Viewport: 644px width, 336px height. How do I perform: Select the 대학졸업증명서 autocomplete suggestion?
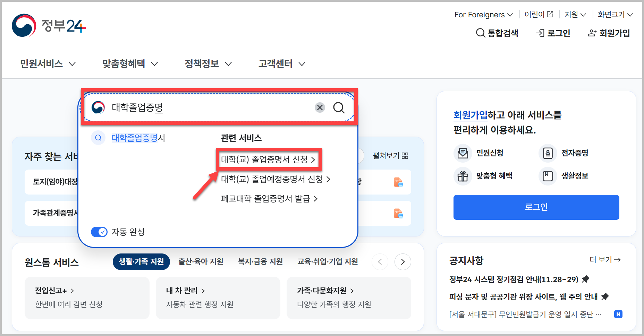138,138
